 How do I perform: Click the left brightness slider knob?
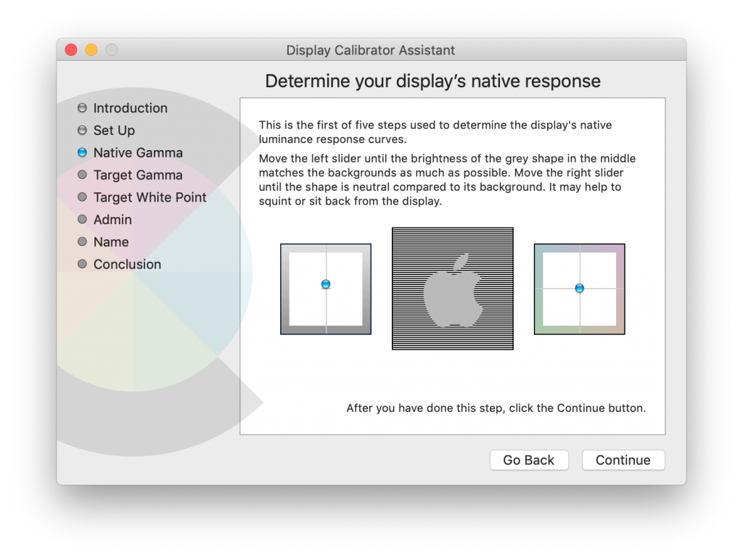click(326, 284)
